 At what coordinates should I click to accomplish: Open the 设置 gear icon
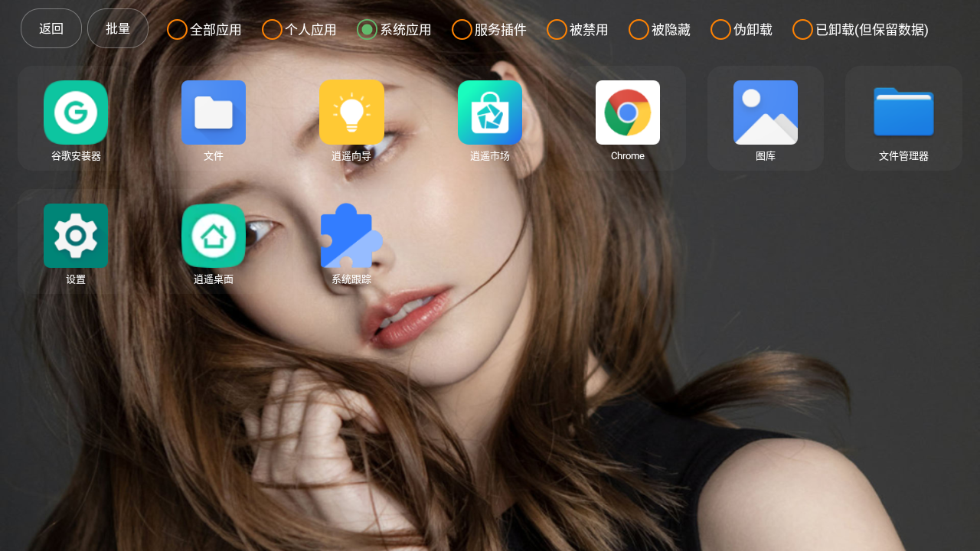(x=76, y=236)
